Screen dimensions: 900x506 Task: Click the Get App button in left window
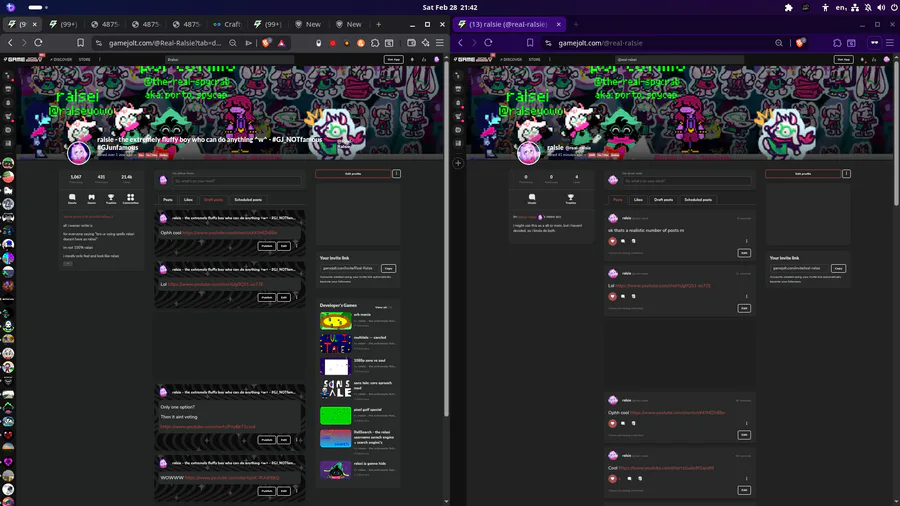(x=393, y=59)
